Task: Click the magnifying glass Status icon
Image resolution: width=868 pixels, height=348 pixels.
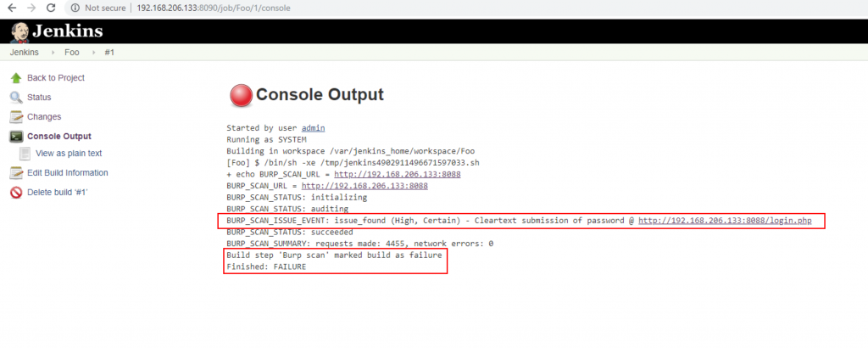Action: (15, 98)
